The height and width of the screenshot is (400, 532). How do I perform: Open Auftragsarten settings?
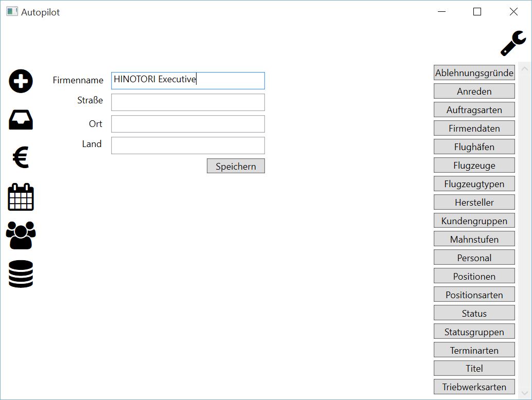(474, 110)
